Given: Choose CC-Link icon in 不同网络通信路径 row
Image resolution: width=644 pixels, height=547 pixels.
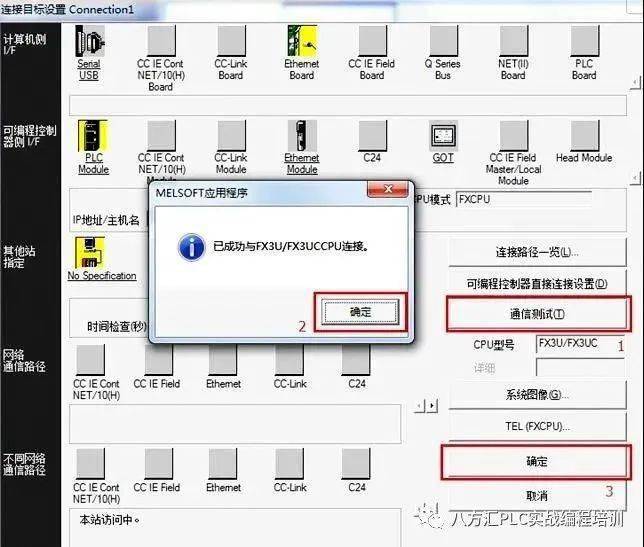Looking at the screenshot, I should point(289,464).
